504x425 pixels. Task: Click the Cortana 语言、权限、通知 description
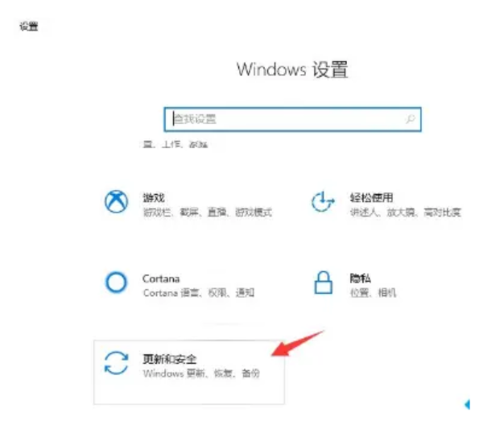coord(199,293)
